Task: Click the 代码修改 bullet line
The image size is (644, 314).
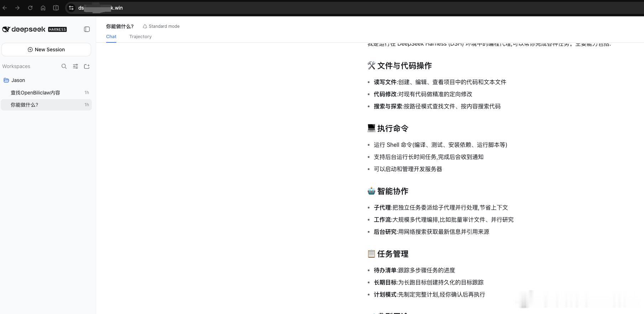Action: pyautogui.click(x=423, y=94)
